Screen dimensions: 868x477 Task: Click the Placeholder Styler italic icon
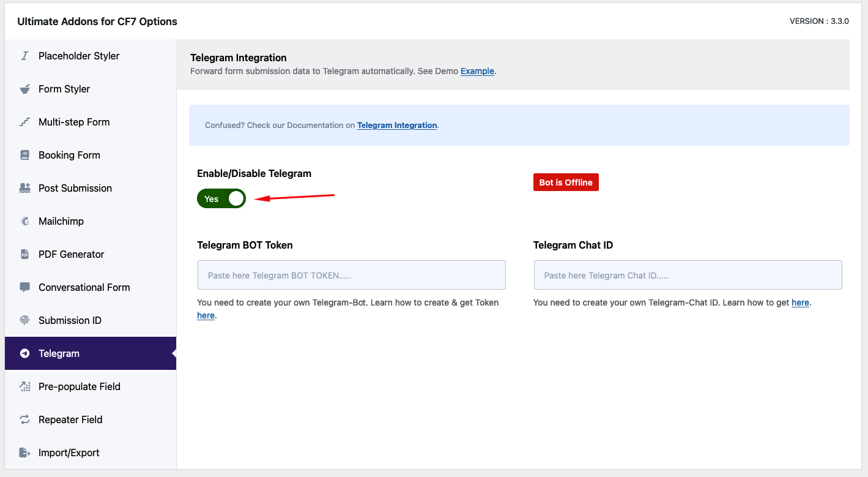(x=24, y=56)
